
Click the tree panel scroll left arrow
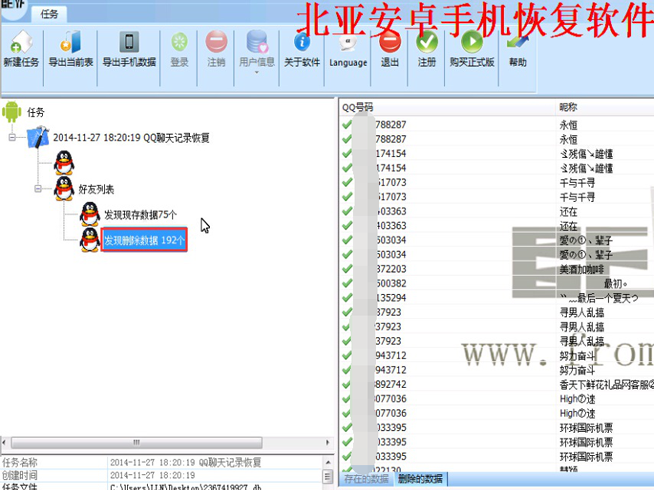[4, 442]
